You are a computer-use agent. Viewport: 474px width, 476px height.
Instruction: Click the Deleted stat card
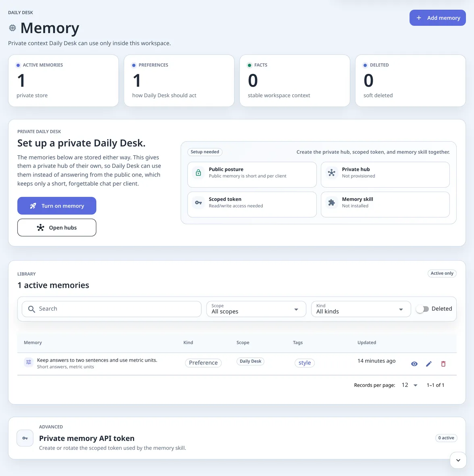pyautogui.click(x=410, y=81)
